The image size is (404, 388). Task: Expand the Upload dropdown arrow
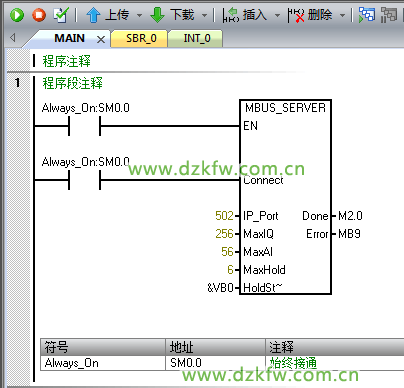click(x=139, y=15)
